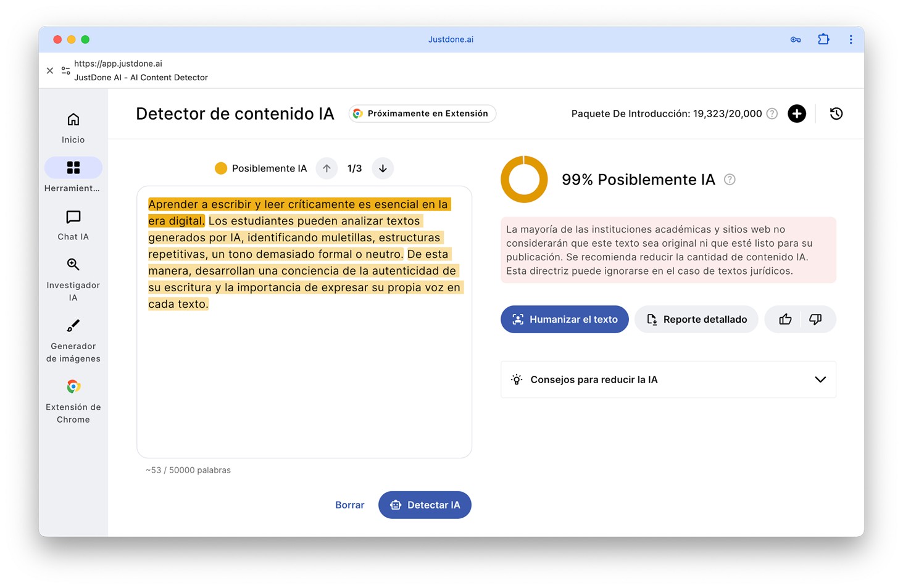Viewport: 903px width, 588px height.
Task: Click the Extensión de Chrome icon
Action: (73, 386)
